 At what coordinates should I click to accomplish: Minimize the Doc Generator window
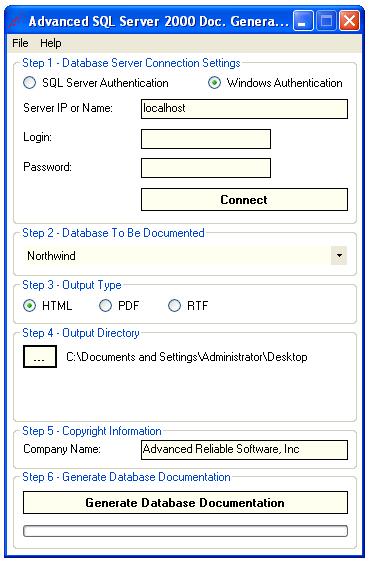coord(303,21)
